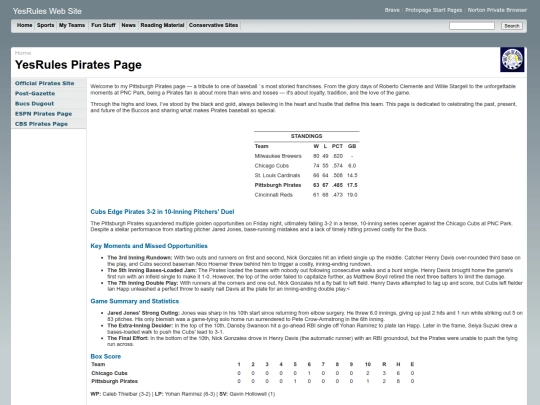Go to the News menu item
The height and width of the screenshot is (405, 540).
128,25
